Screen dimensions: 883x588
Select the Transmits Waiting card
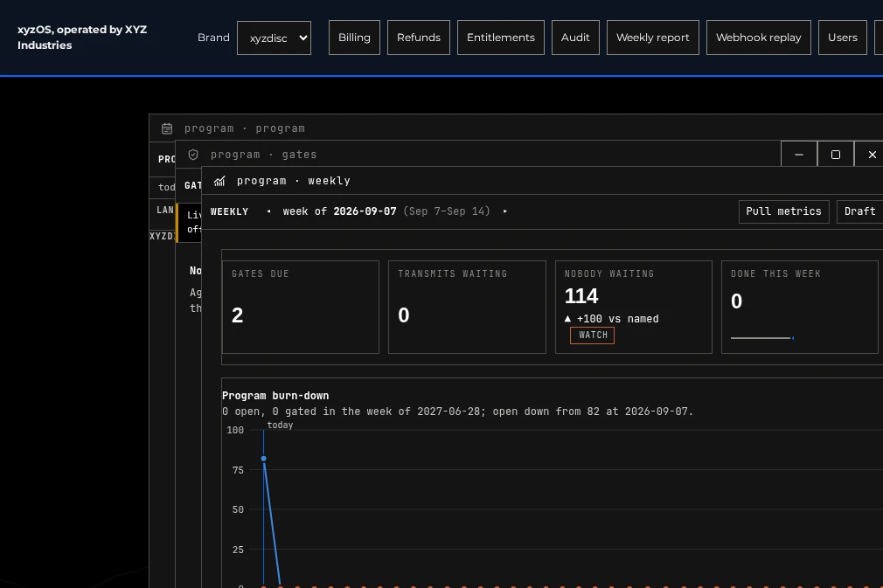pos(467,307)
